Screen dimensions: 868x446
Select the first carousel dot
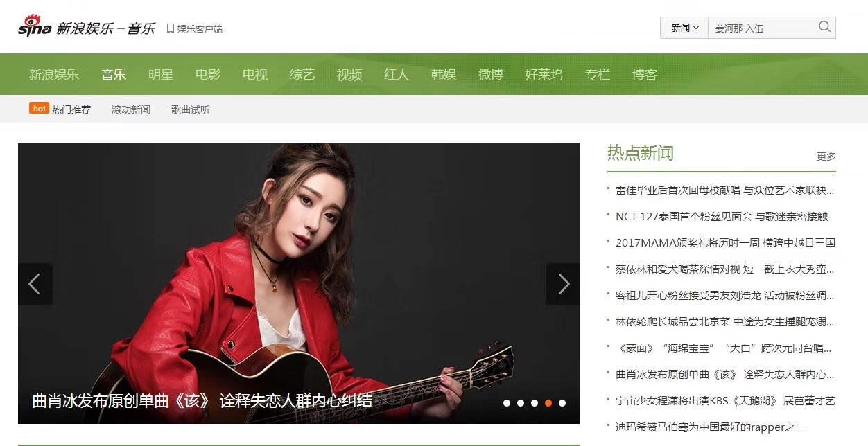pyautogui.click(x=507, y=403)
